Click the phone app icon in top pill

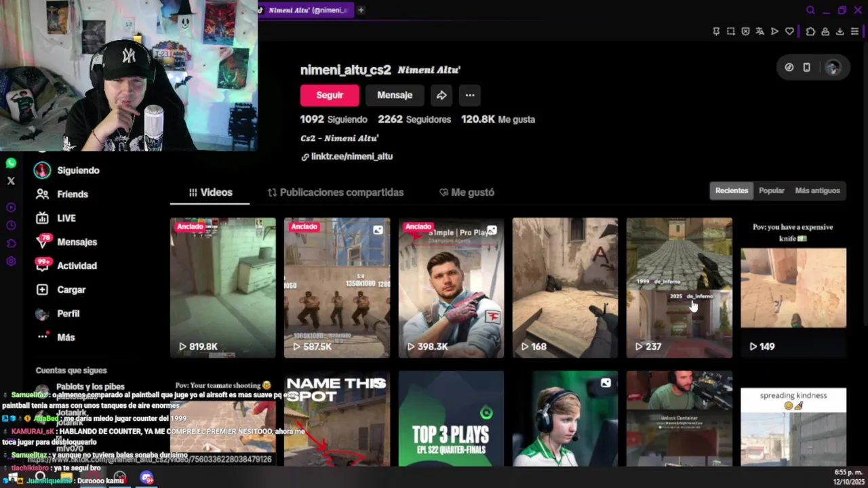coord(806,67)
